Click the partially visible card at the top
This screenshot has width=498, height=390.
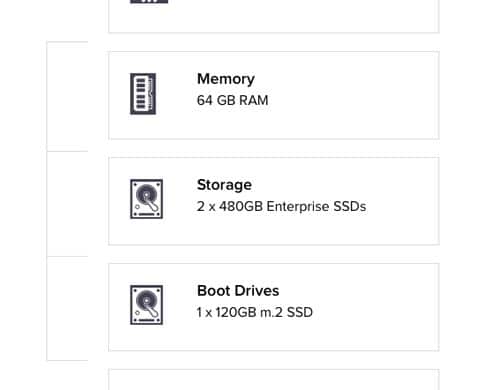tap(274, 16)
